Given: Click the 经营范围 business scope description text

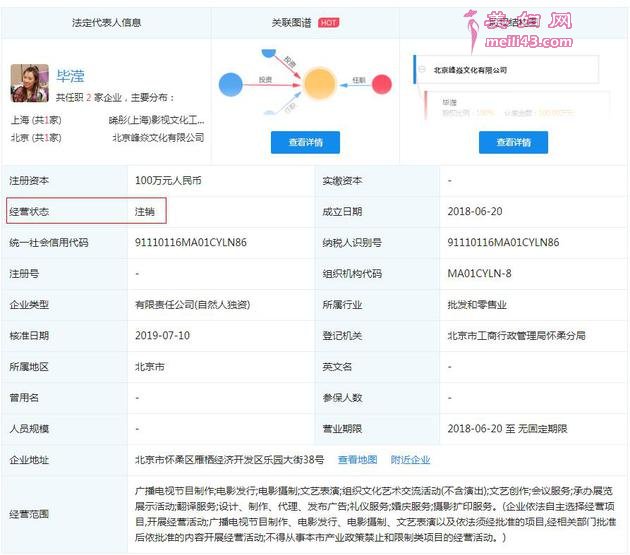Looking at the screenshot, I should coord(375,514).
